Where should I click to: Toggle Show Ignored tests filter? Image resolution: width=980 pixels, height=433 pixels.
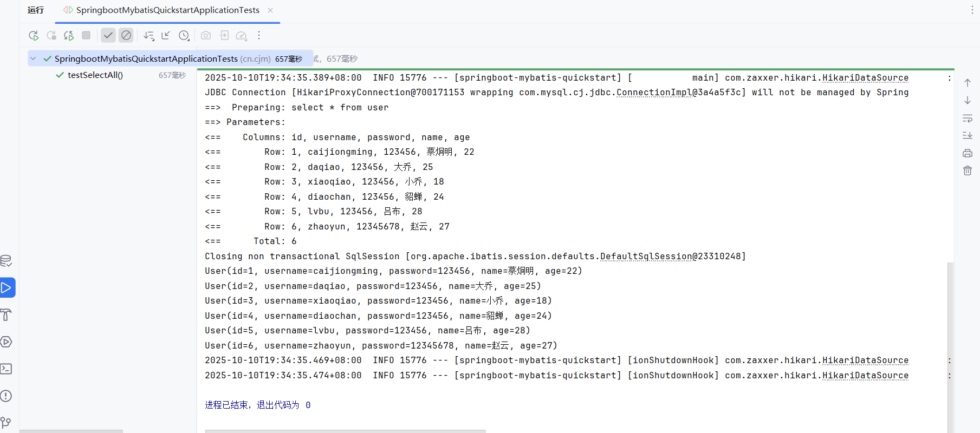pos(126,36)
